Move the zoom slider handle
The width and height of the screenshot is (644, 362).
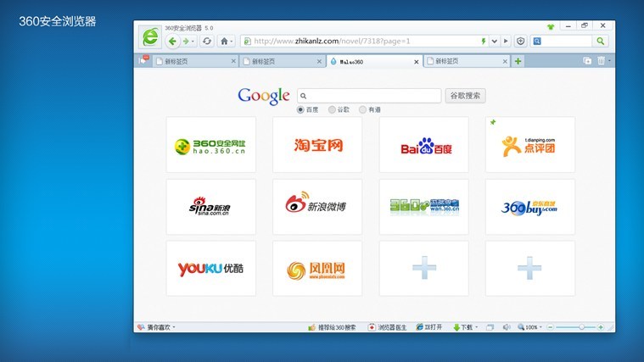tap(581, 327)
